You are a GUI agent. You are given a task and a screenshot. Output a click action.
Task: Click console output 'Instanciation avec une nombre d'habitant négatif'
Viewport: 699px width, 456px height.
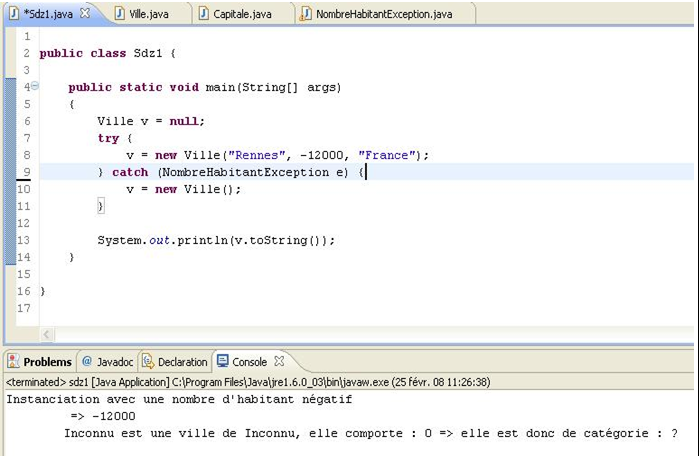tap(179, 399)
